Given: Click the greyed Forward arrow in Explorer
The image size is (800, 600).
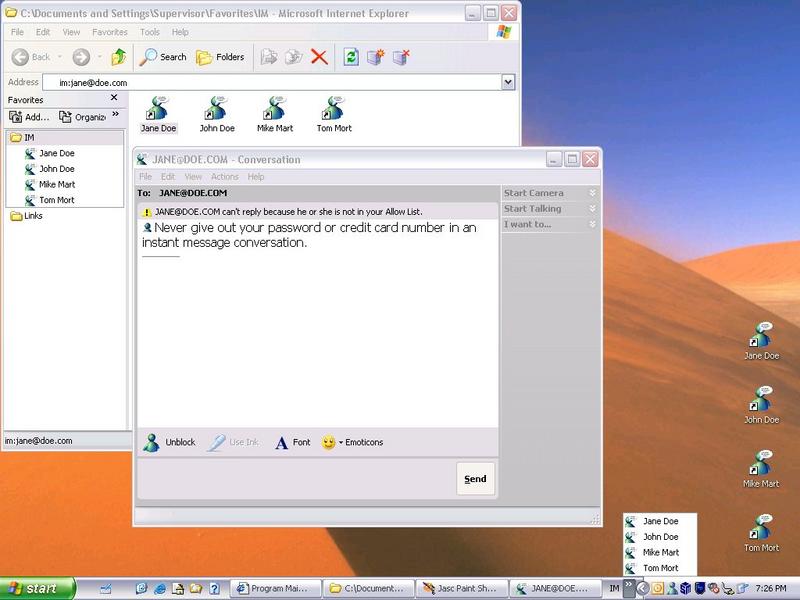Looking at the screenshot, I should pos(81,57).
